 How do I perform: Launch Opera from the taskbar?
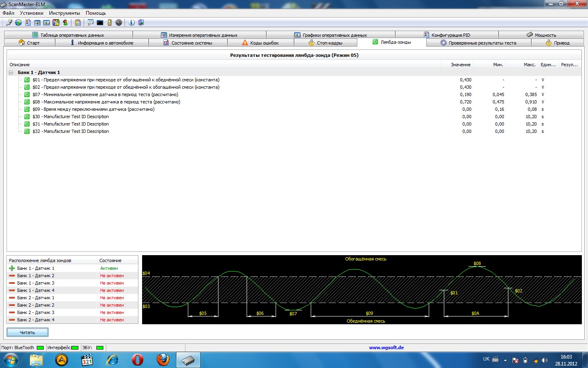(138, 360)
